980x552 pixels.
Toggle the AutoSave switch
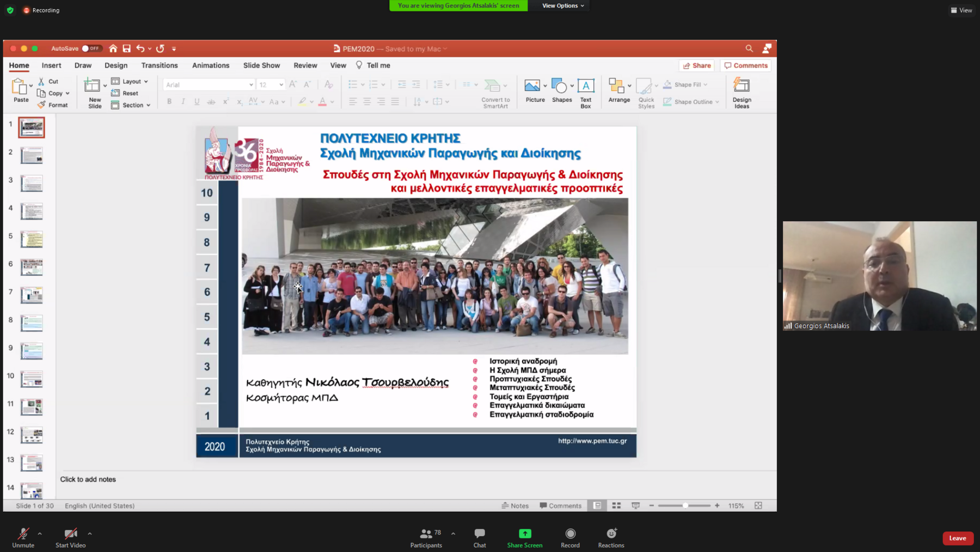point(91,48)
